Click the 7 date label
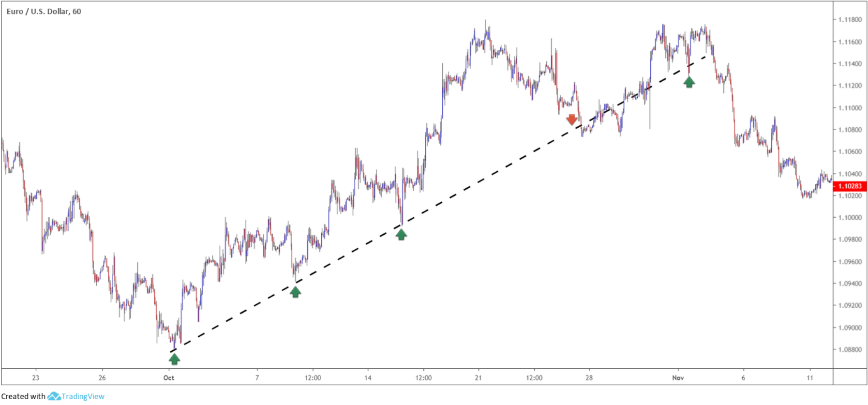The image size is (868, 405). [x=257, y=377]
